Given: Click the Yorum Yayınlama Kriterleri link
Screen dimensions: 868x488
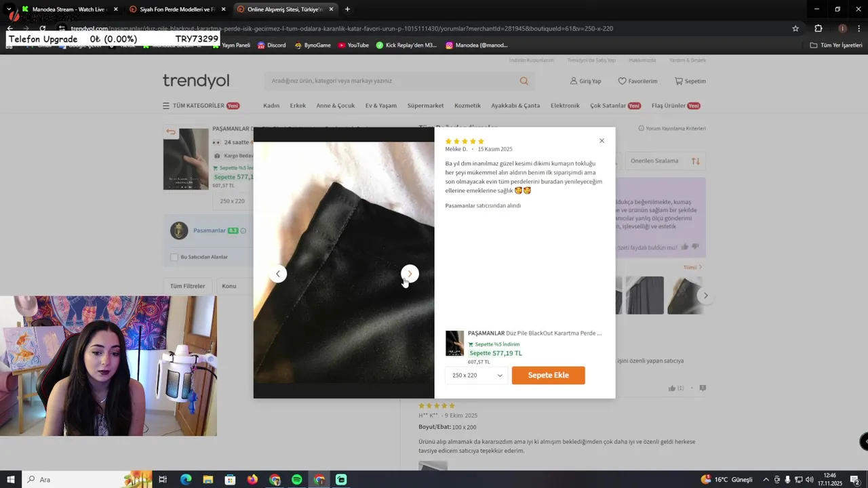Looking at the screenshot, I should (x=672, y=128).
